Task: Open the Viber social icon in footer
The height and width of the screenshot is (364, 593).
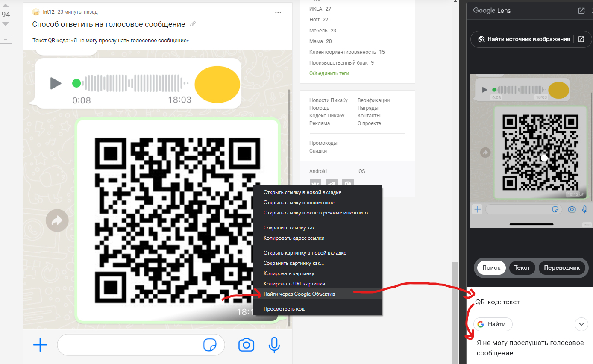Action: [x=348, y=183]
